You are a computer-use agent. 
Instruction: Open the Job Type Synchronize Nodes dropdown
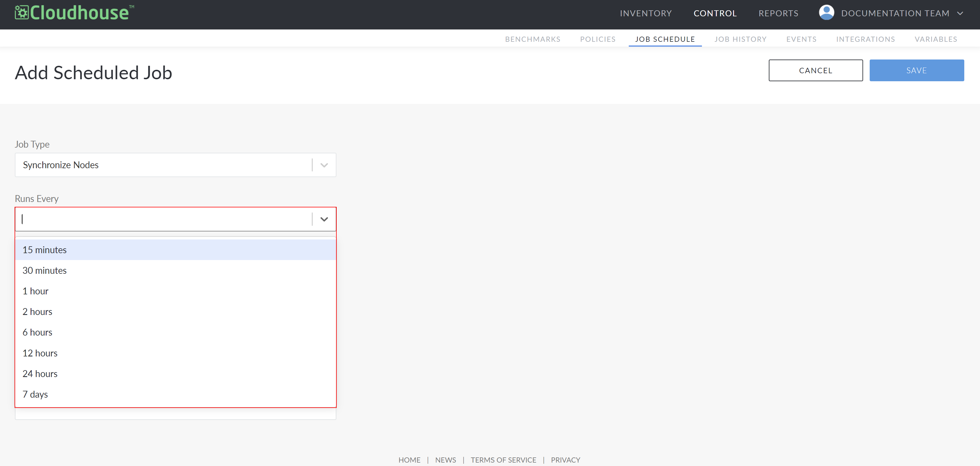175,165
